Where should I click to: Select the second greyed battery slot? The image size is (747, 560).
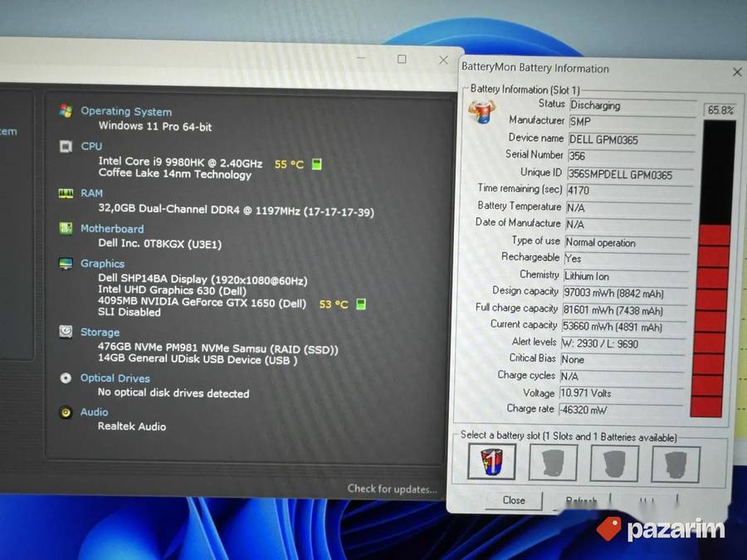coord(553,462)
